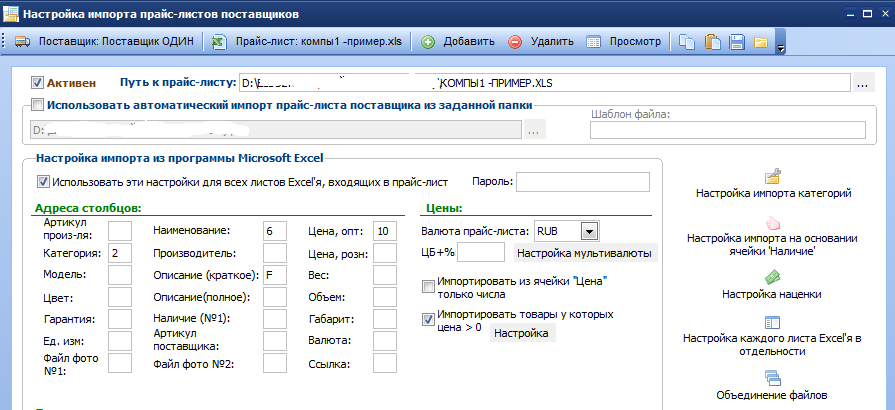Click Настройка мультивалюты button

coord(585,254)
